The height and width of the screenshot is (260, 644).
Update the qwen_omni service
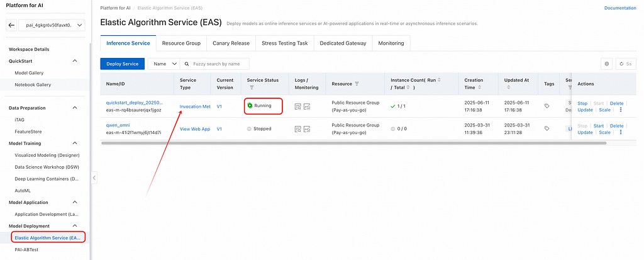(x=586, y=132)
